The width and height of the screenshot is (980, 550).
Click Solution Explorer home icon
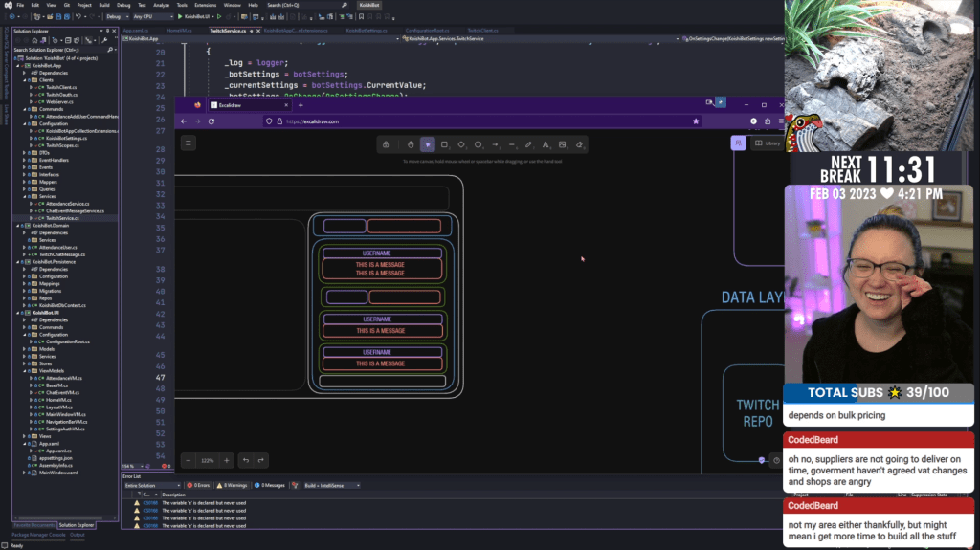click(x=34, y=40)
